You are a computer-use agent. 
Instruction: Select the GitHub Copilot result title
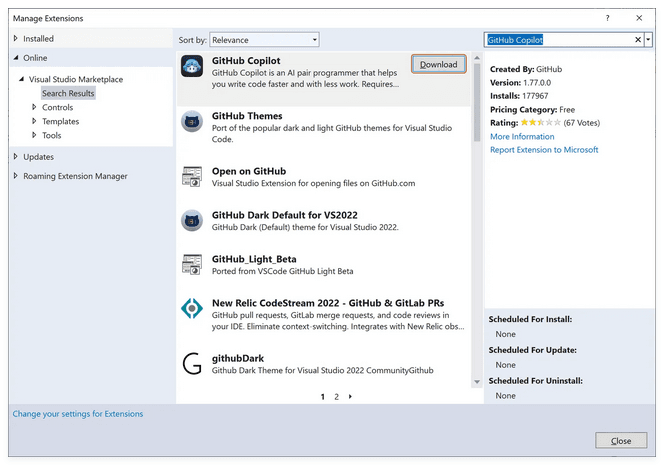coord(246,61)
